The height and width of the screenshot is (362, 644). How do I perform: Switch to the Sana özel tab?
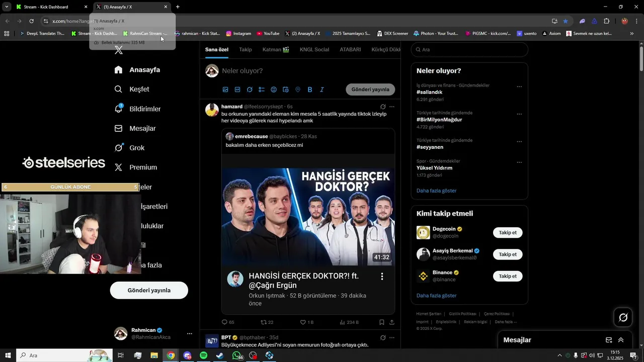pyautogui.click(x=217, y=49)
